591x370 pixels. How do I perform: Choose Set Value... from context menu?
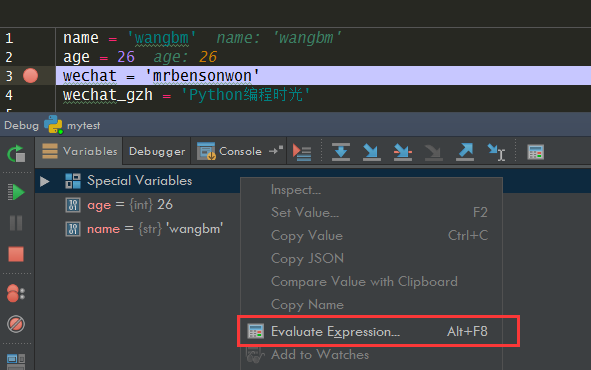[371, 213]
